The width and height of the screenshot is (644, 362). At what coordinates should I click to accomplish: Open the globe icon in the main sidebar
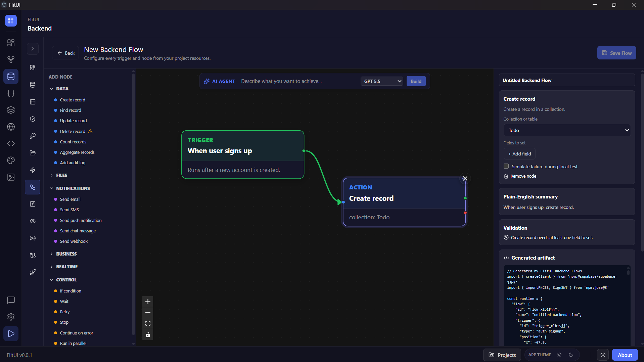11,127
